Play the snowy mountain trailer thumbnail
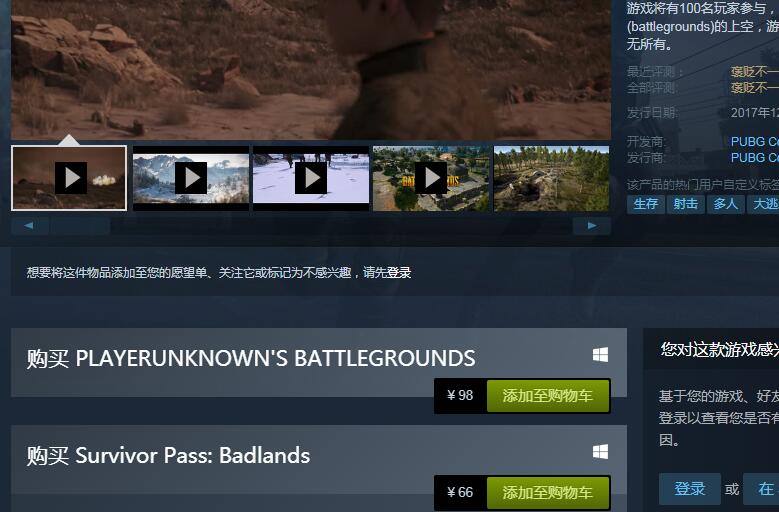 [191, 178]
